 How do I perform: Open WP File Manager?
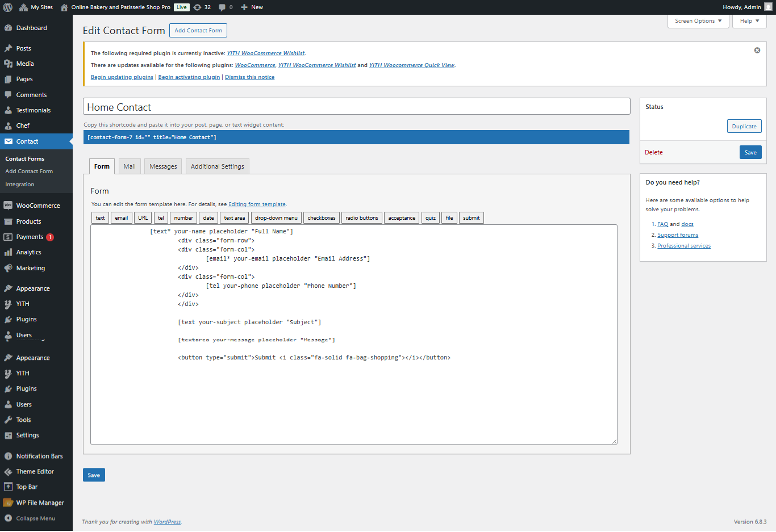[x=41, y=502]
